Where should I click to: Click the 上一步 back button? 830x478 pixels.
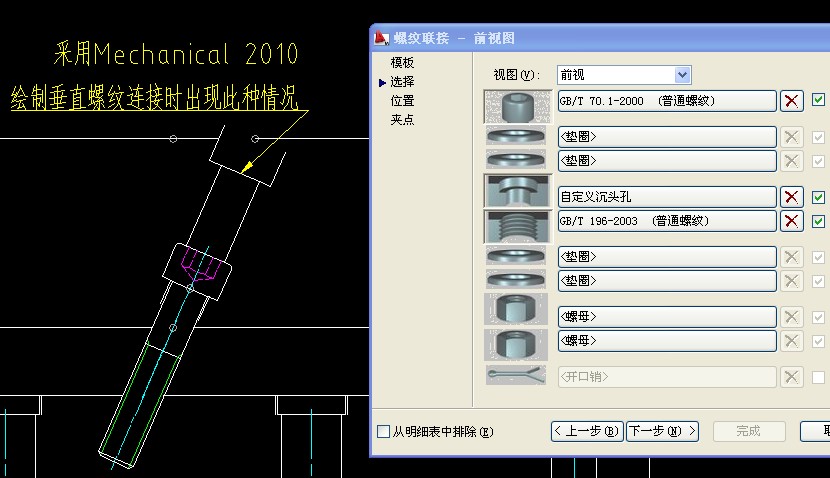(587, 431)
